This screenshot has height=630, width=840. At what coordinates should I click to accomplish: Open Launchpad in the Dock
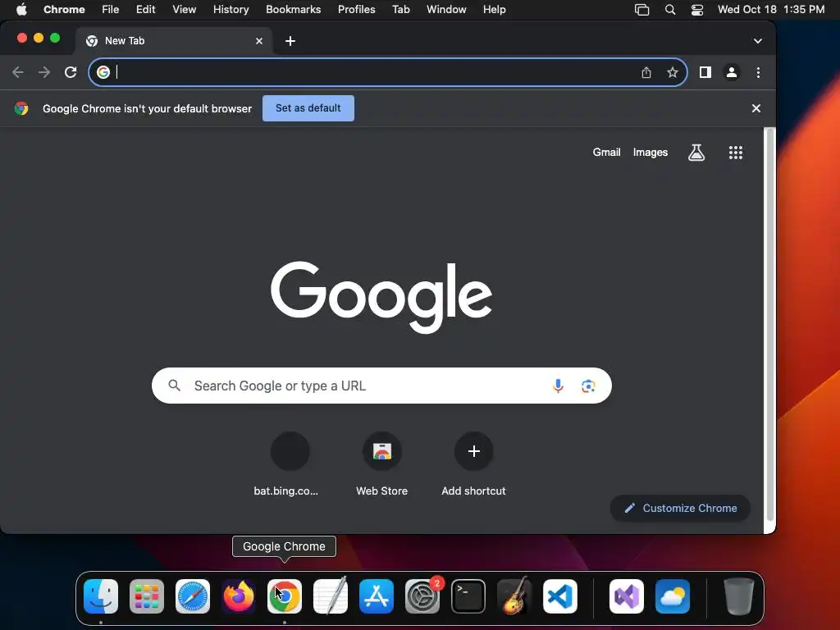(x=147, y=596)
